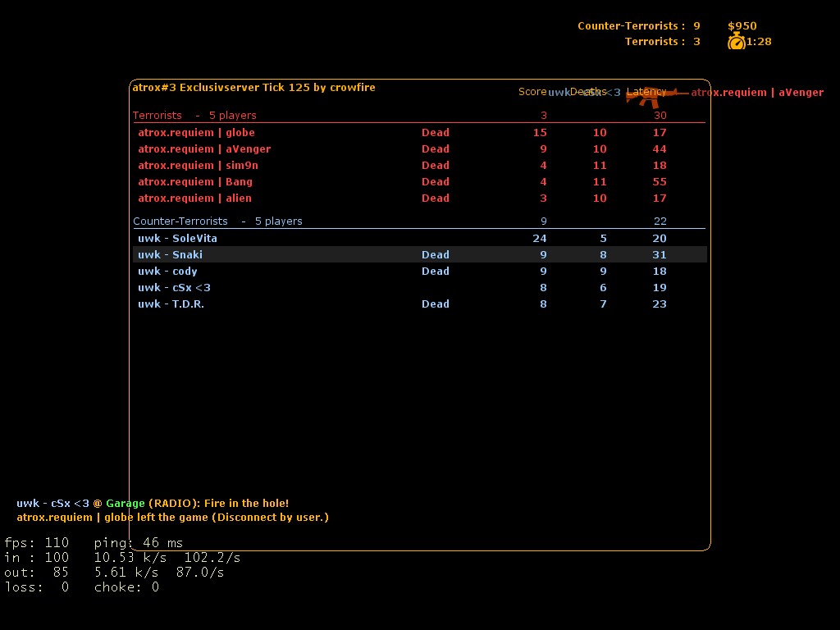This screenshot has height=630, width=840.
Task: Click the Counter-Terrorists round score at top
Action: pos(638,26)
